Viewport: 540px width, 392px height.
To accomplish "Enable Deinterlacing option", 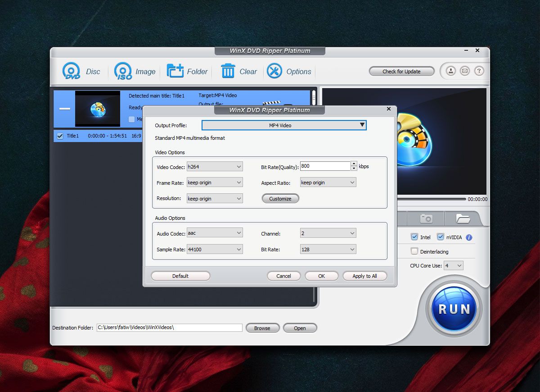I will pos(414,251).
